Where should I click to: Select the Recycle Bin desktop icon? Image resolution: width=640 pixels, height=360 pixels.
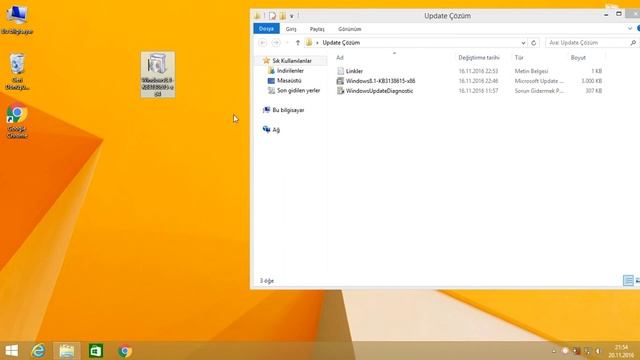pyautogui.click(x=17, y=71)
